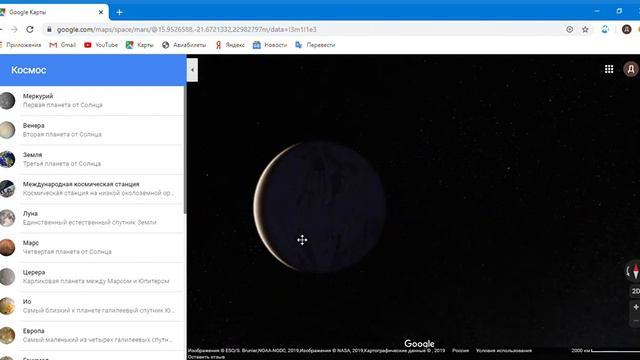The width and height of the screenshot is (640, 360).
Task: Open the Приложения bookmark
Action: tap(20, 45)
